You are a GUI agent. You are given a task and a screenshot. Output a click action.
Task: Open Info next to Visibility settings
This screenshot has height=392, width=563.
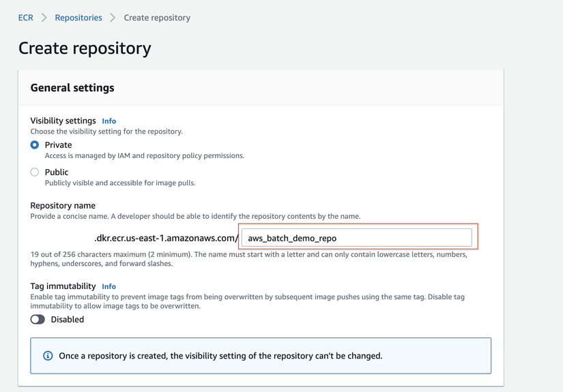pos(109,121)
